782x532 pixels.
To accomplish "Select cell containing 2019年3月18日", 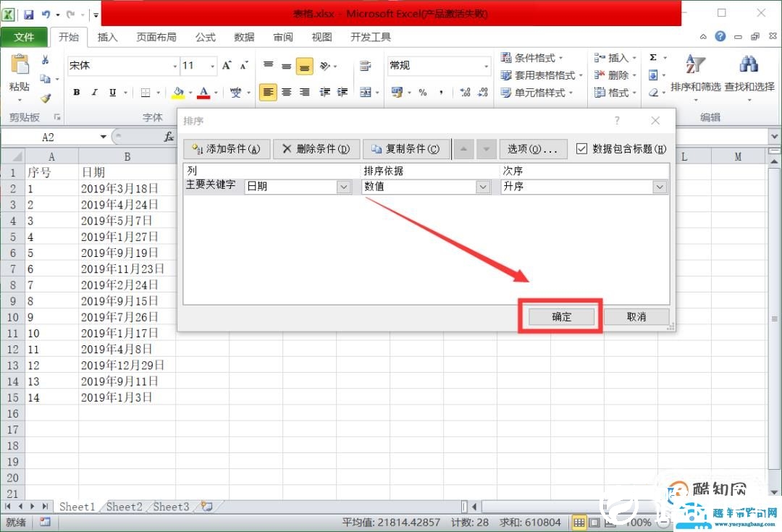I will click(x=127, y=188).
